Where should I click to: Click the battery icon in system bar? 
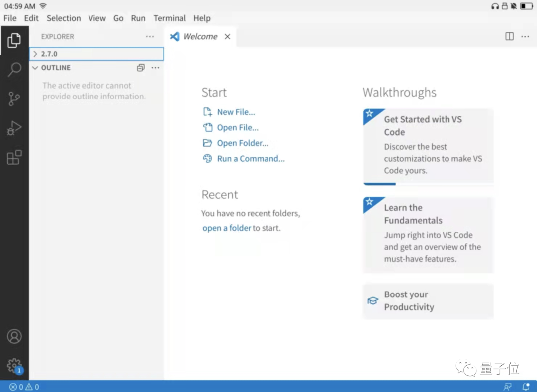tap(526, 6)
